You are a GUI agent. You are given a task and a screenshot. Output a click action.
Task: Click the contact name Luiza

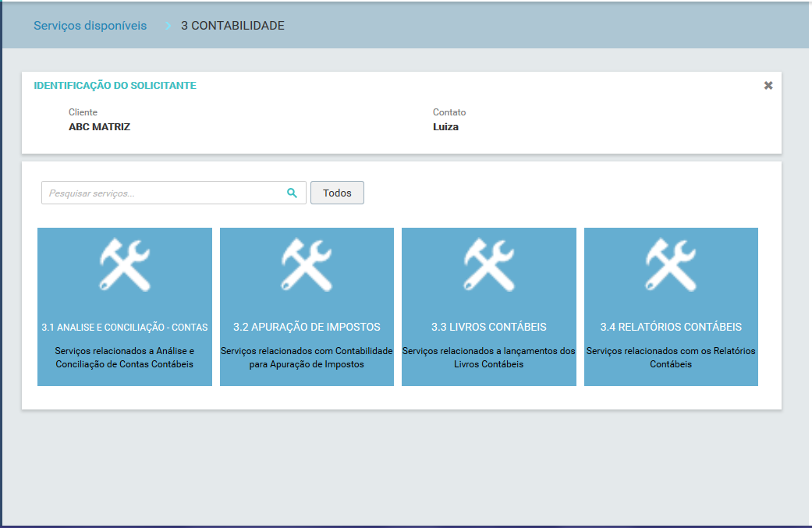point(445,127)
